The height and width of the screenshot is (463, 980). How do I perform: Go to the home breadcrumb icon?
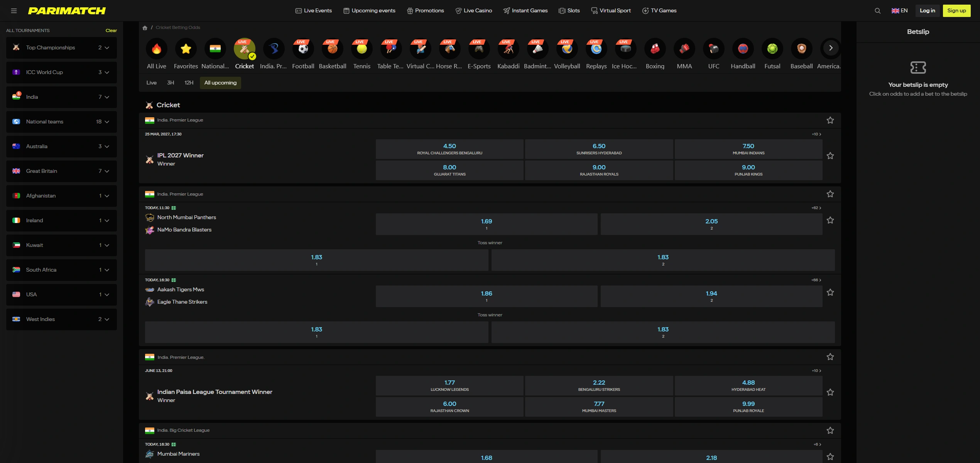point(145,28)
